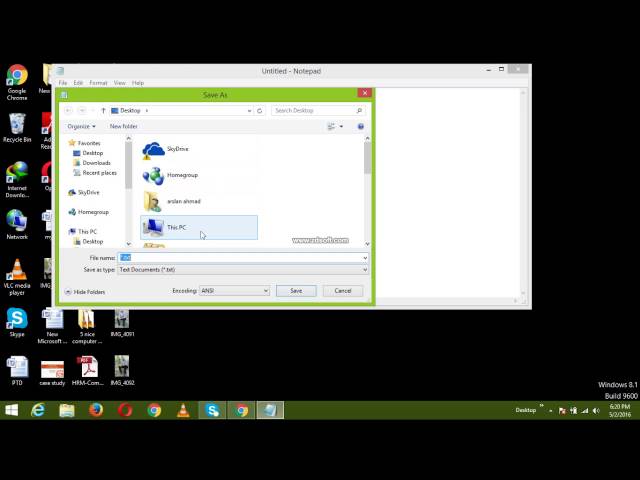Open HRM-Com PDF file on desktop

click(87, 371)
